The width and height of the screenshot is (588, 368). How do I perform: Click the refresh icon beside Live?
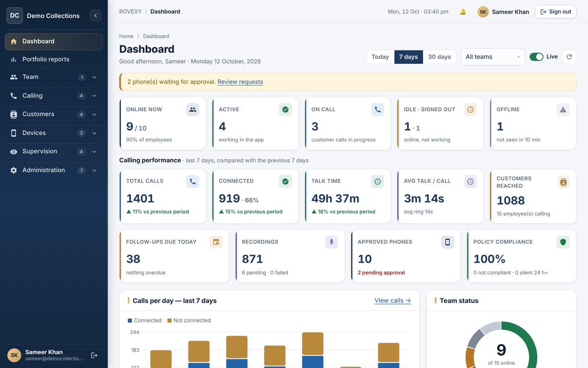click(x=569, y=57)
